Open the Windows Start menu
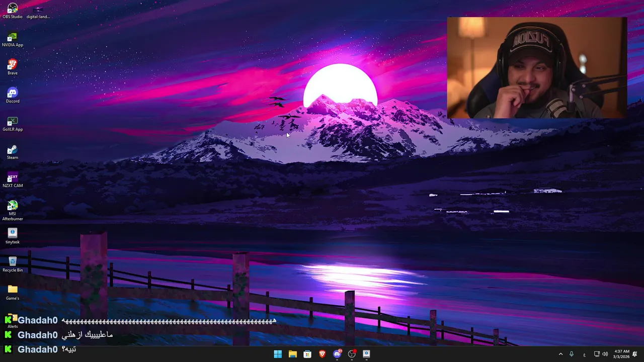This screenshot has height=362, width=644. point(278,354)
